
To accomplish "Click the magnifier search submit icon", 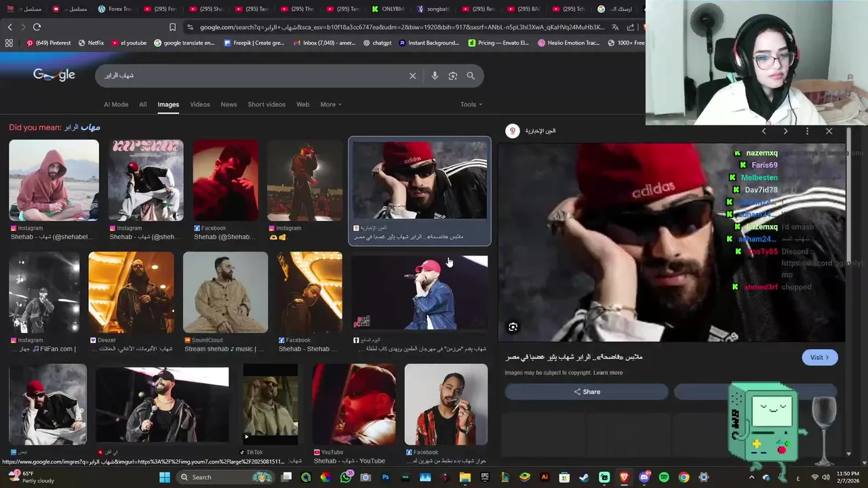I will (x=471, y=76).
